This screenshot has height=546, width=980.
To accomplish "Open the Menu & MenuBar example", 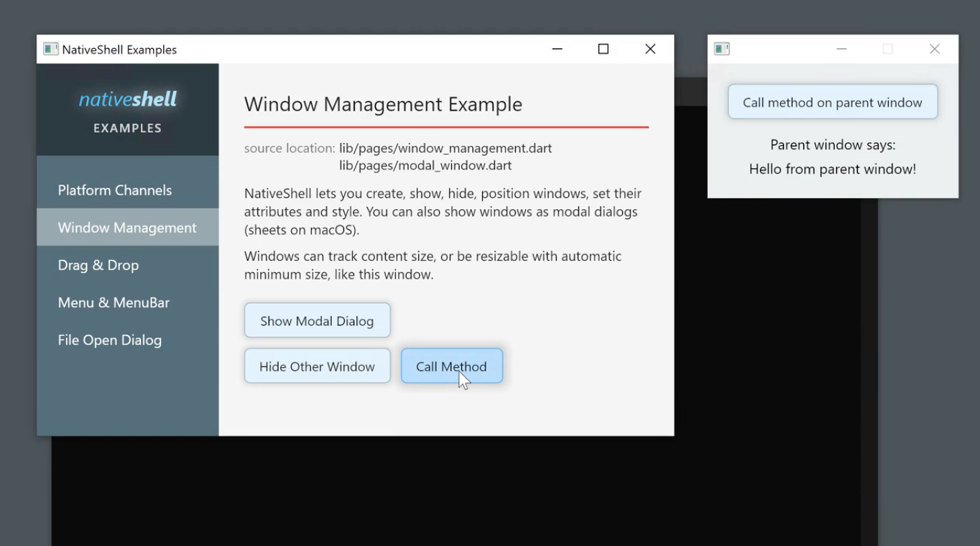I will [128, 302].
